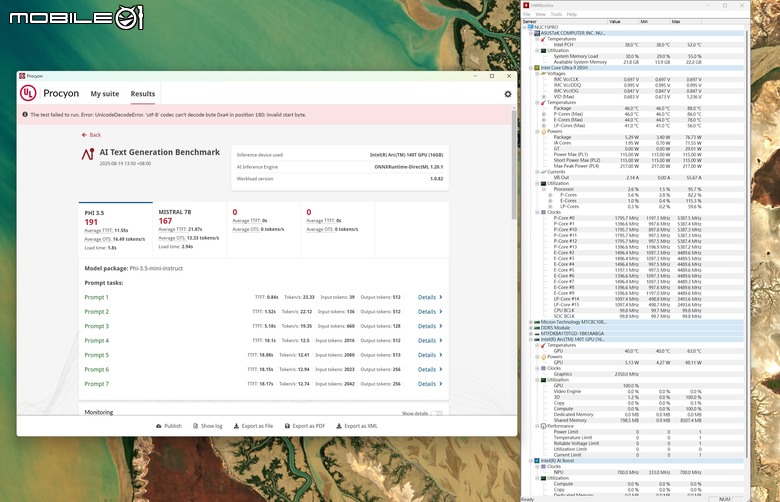780x502 pixels.
Task: Click the UL logo in Procyon
Action: click(28, 93)
